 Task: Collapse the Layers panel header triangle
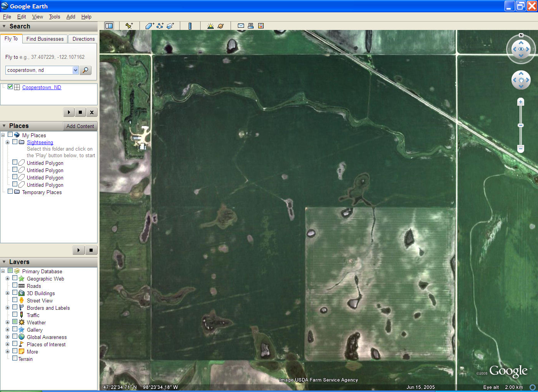click(x=4, y=262)
